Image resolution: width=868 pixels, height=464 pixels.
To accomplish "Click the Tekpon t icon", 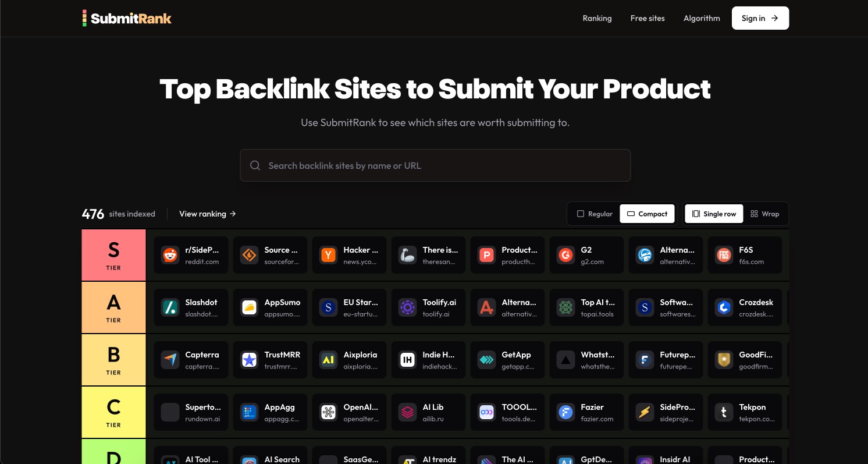I will [x=724, y=412].
